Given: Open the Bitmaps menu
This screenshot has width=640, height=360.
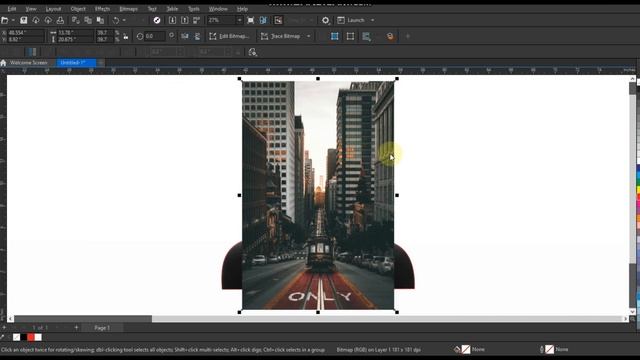Looking at the screenshot, I should coord(128,9).
